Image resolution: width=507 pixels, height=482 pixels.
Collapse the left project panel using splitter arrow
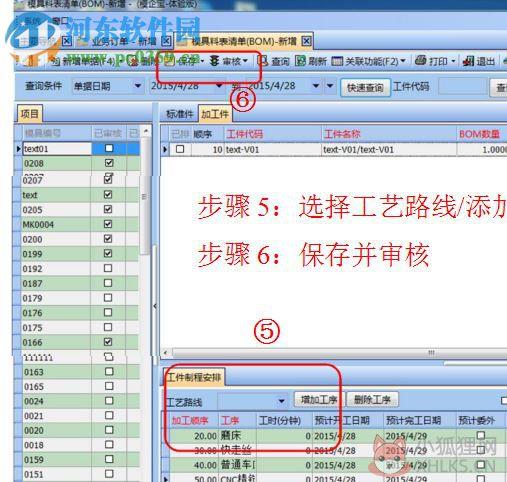click(x=155, y=306)
